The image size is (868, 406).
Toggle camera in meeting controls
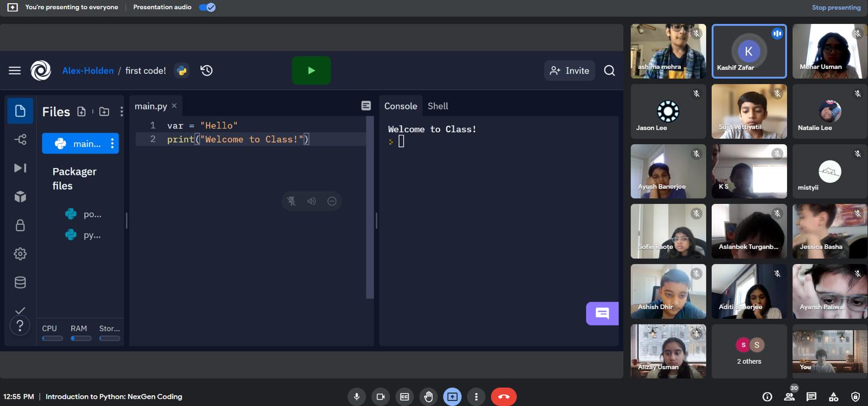point(380,397)
